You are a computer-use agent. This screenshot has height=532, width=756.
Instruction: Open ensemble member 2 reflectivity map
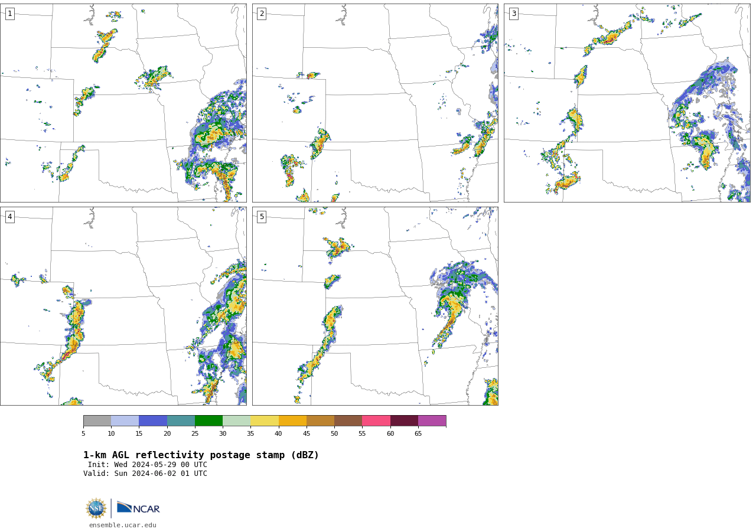[x=375, y=103]
